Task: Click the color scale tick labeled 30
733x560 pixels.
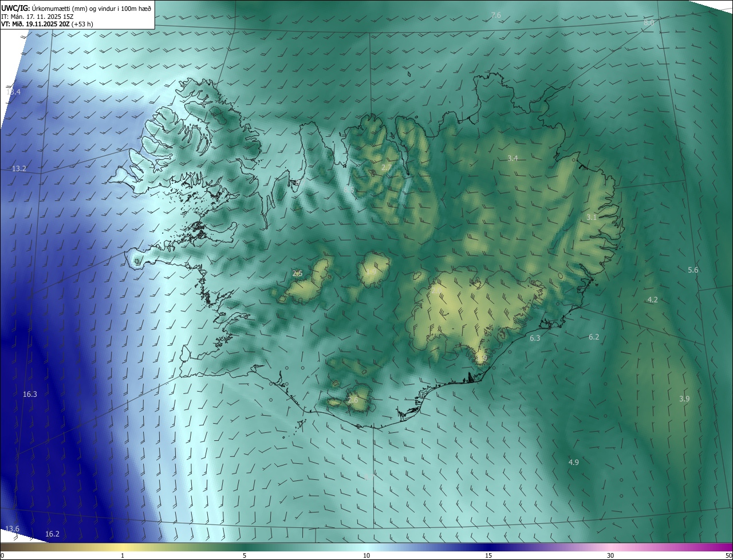Action: tap(610, 555)
